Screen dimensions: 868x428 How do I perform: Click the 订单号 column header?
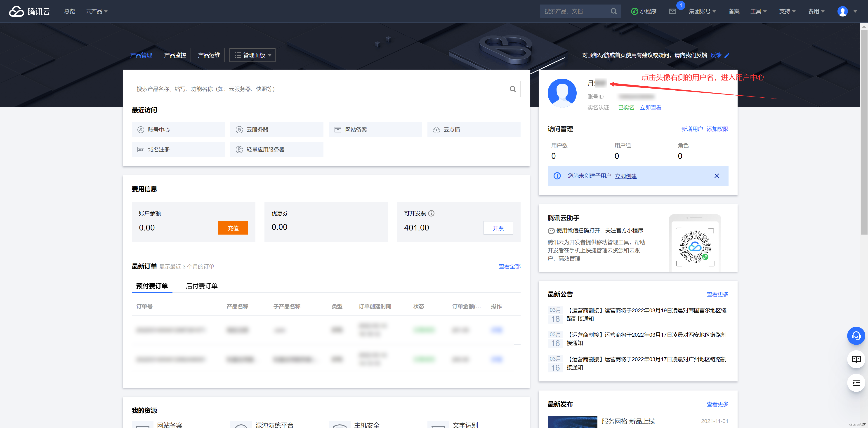[144, 306]
